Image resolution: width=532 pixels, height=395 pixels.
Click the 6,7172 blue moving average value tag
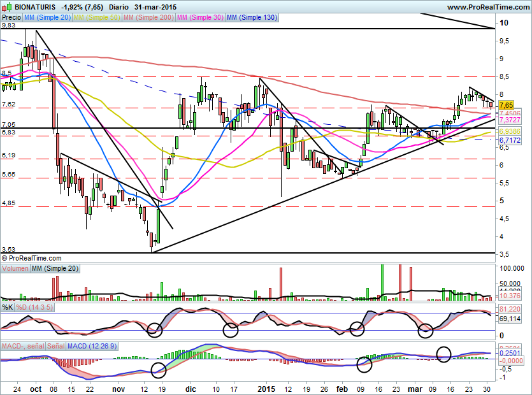pyautogui.click(x=510, y=140)
